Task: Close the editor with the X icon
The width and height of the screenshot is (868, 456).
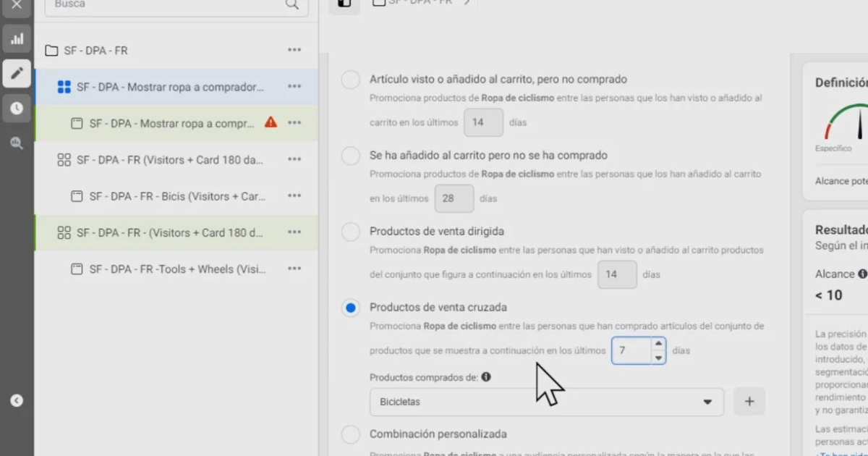Action: coord(17,5)
